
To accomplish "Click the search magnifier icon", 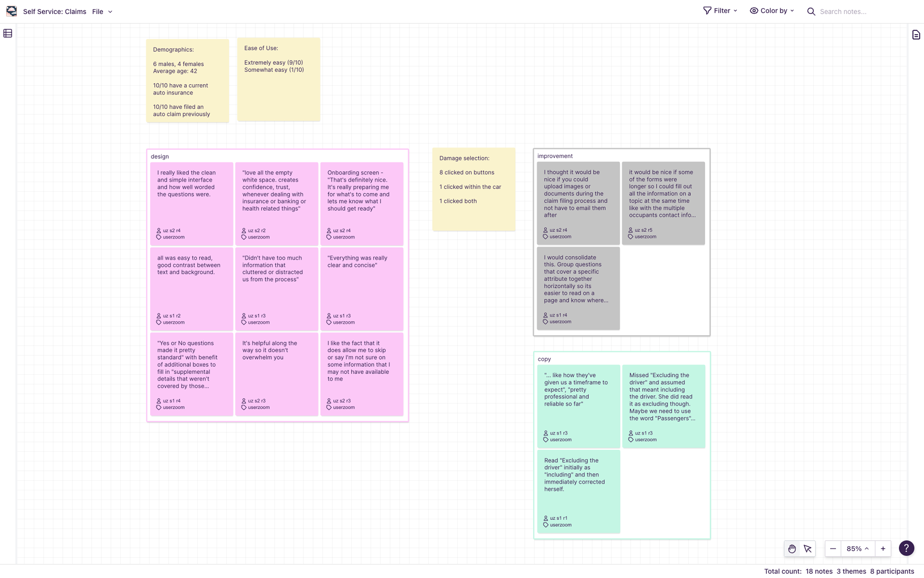I will click(x=811, y=11).
